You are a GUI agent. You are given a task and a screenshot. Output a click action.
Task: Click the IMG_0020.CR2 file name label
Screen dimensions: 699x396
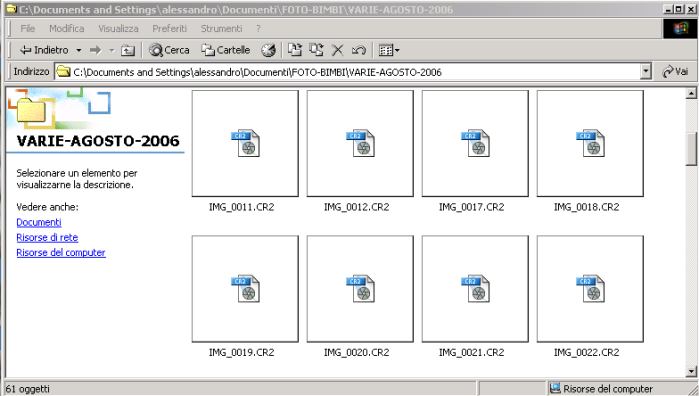pos(357,352)
